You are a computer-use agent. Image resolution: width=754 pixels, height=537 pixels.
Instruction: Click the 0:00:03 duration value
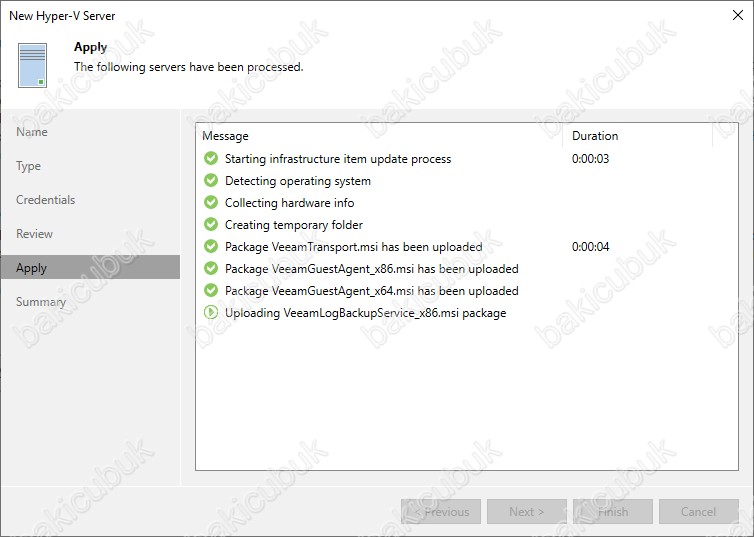(590, 159)
